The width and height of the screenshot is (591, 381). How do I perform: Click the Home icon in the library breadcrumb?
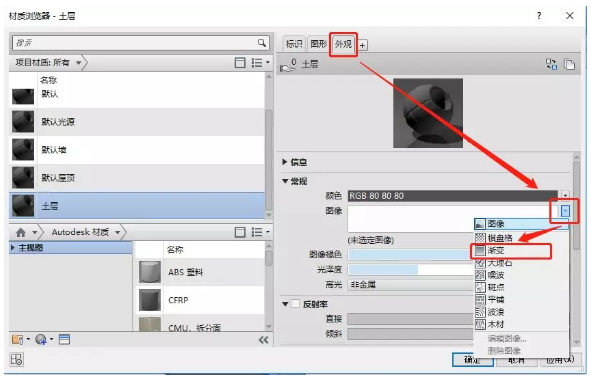point(21,233)
